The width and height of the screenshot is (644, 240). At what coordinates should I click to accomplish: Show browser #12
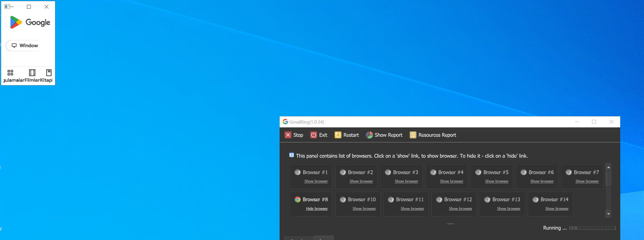pos(460,209)
